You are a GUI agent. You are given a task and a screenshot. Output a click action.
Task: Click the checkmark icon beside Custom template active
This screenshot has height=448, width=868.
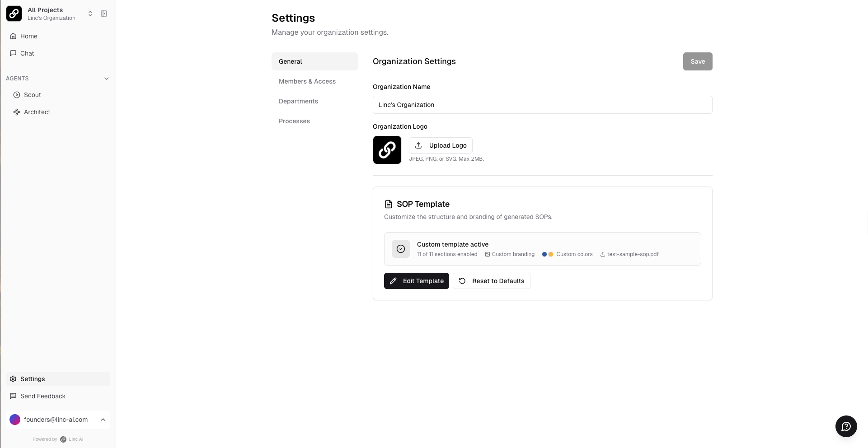[x=400, y=249]
